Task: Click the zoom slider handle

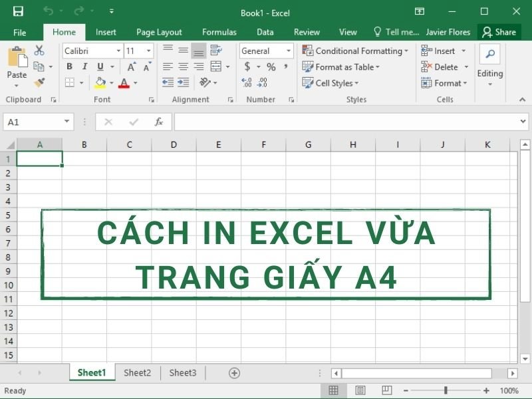Action: pos(446,390)
